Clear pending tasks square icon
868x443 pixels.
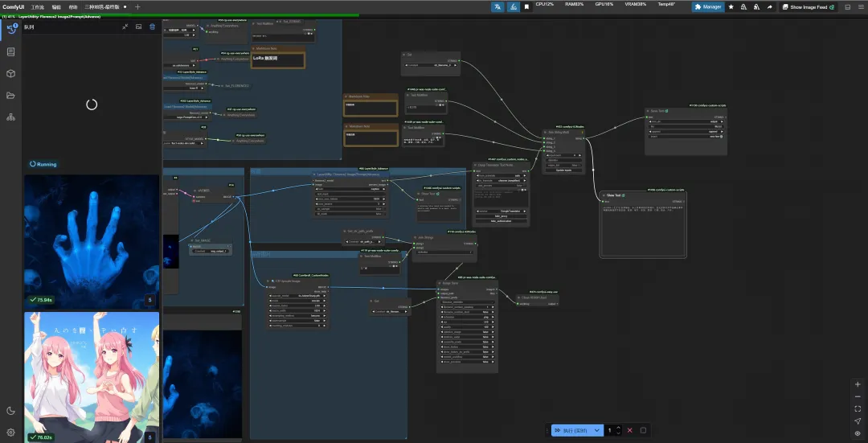(x=643, y=430)
